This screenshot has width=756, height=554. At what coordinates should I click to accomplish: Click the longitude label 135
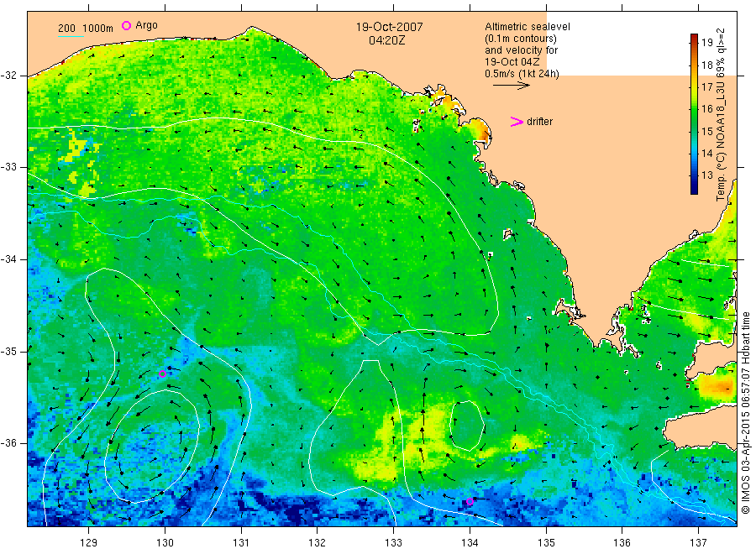[x=546, y=543]
